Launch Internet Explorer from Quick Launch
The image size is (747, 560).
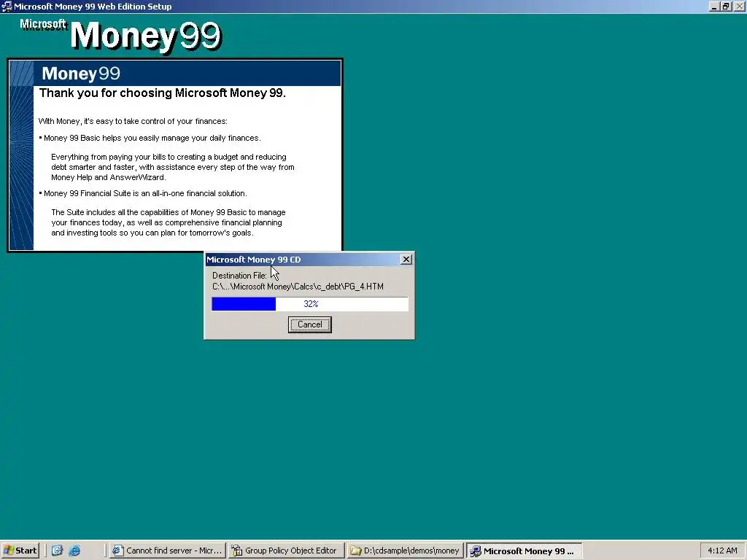click(74, 551)
